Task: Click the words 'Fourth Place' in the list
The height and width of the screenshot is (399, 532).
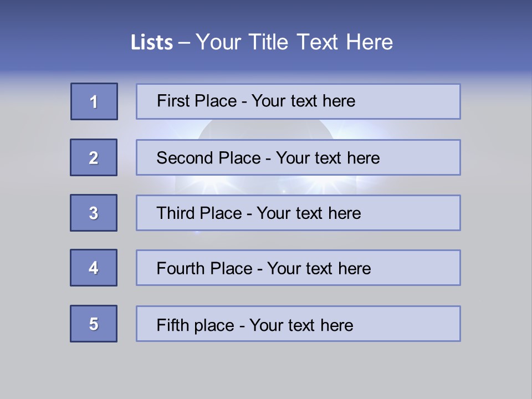Action: tap(204, 268)
